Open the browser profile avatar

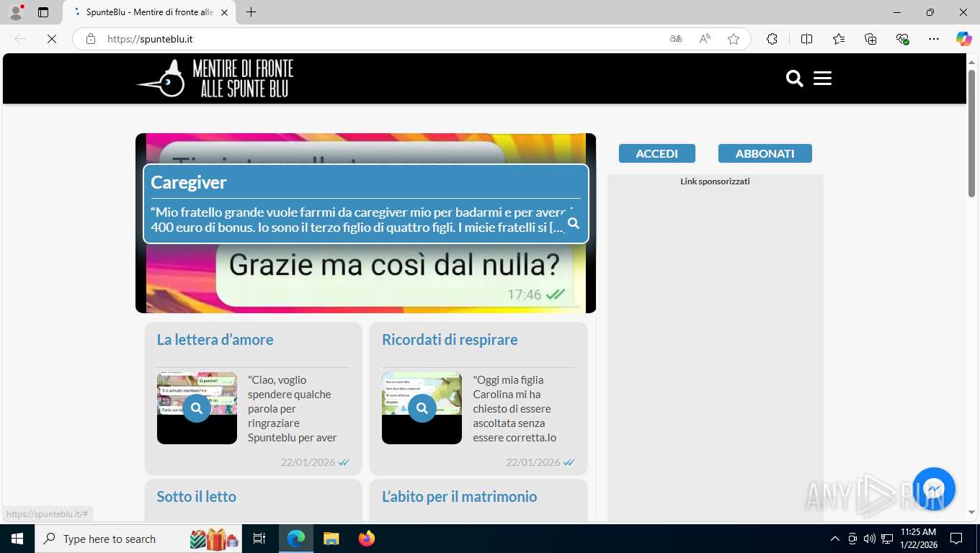coord(16,12)
